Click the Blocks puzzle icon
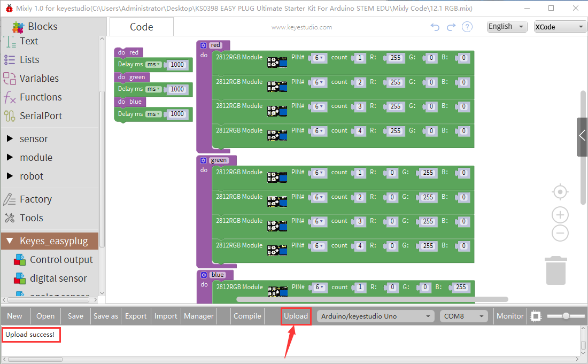The image size is (588, 364). tap(18, 27)
